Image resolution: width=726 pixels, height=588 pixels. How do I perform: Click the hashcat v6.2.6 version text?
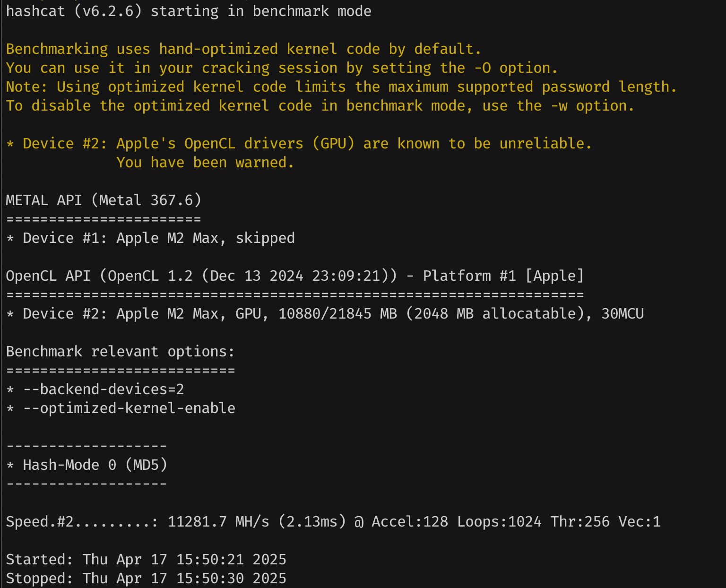pos(108,11)
